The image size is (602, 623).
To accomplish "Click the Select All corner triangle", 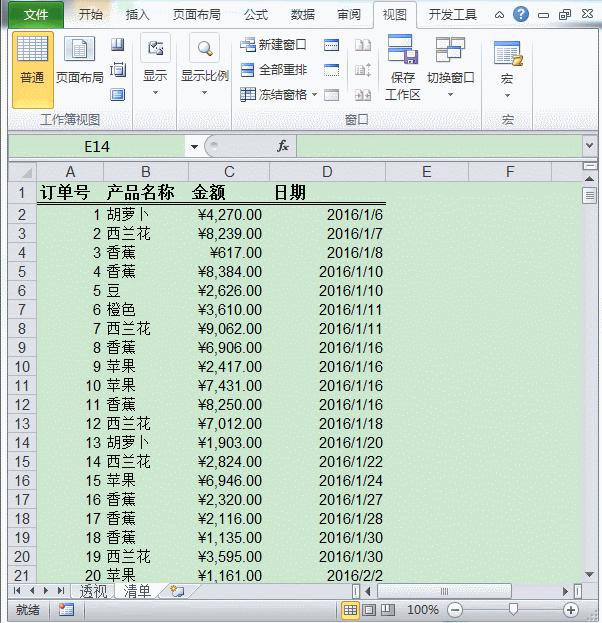I will point(23,172).
